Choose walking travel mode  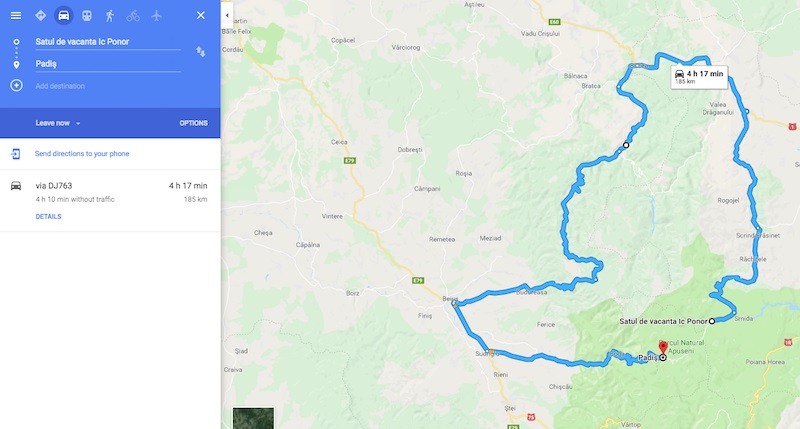click(x=110, y=15)
